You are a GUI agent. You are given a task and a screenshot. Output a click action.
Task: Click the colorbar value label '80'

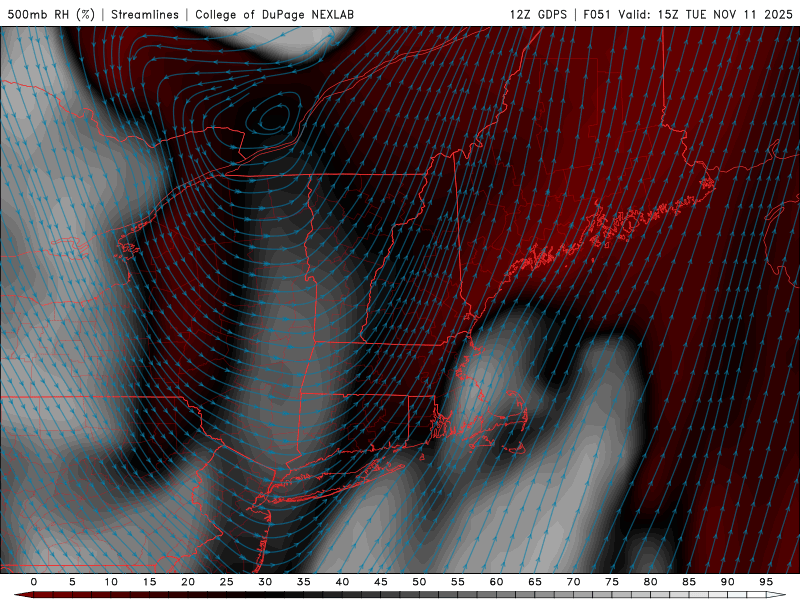click(x=650, y=582)
